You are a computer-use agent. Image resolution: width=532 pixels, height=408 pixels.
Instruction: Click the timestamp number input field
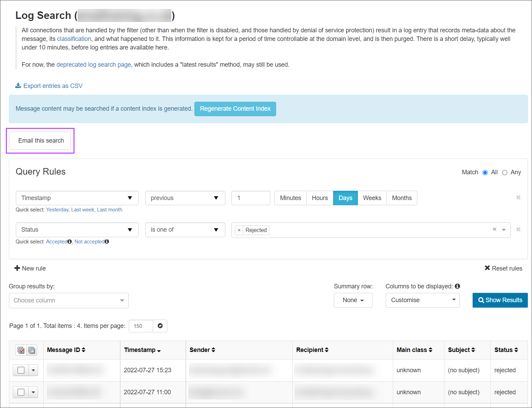coord(250,198)
